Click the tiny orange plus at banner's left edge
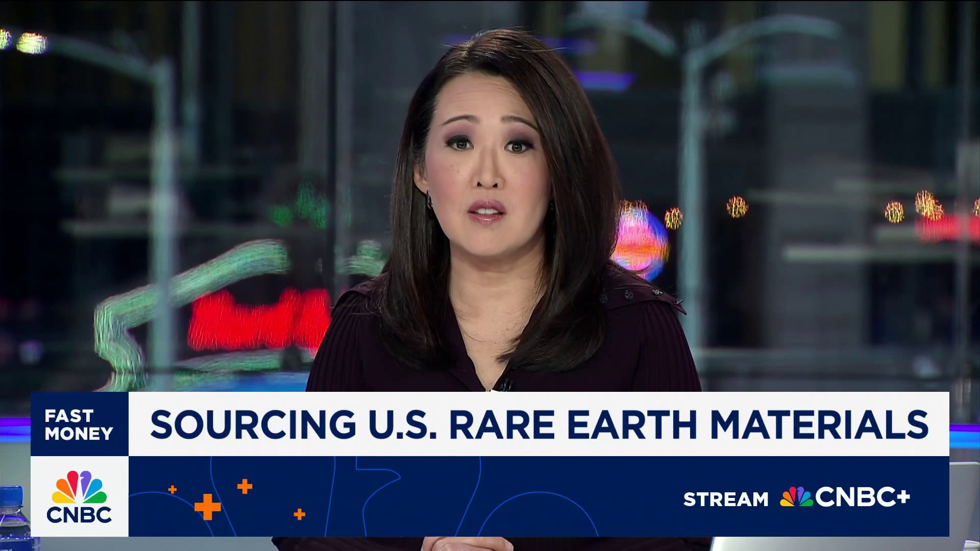 (173, 490)
